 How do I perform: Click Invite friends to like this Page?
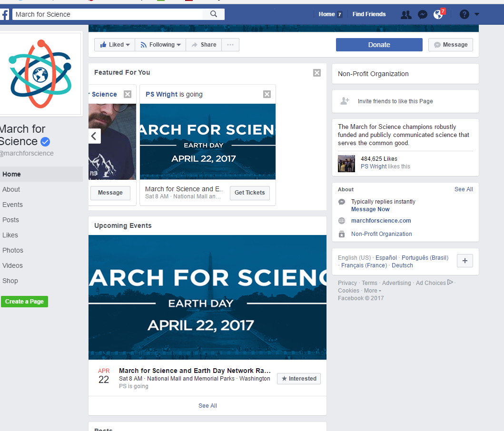395,101
